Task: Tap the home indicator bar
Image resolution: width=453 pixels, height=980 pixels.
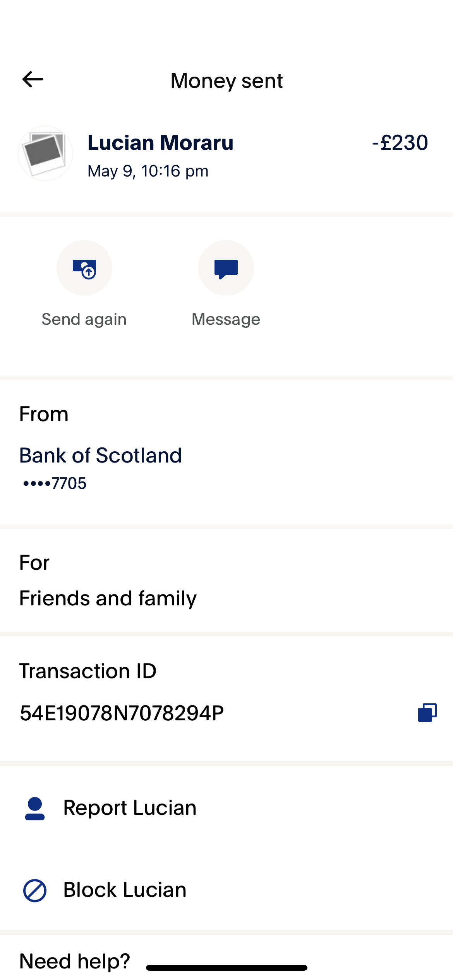Action: click(x=226, y=968)
